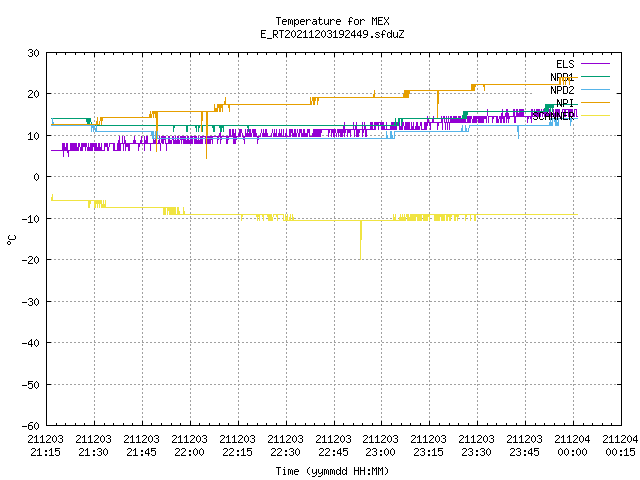
Task: Click the x-axis label 211203 22:00
Action: [x=189, y=446]
